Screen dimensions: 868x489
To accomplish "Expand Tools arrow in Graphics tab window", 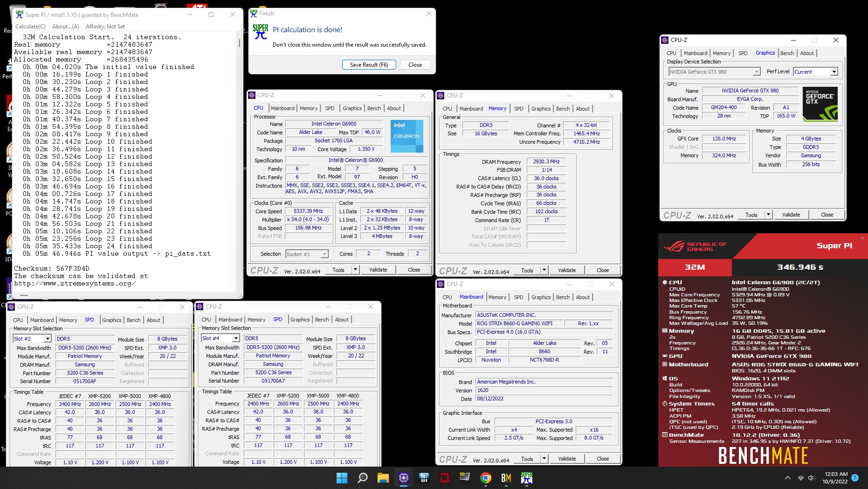I will 768,215.
